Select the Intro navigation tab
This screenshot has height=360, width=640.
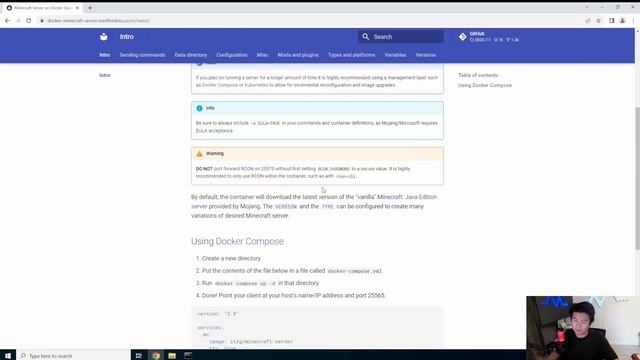point(104,55)
